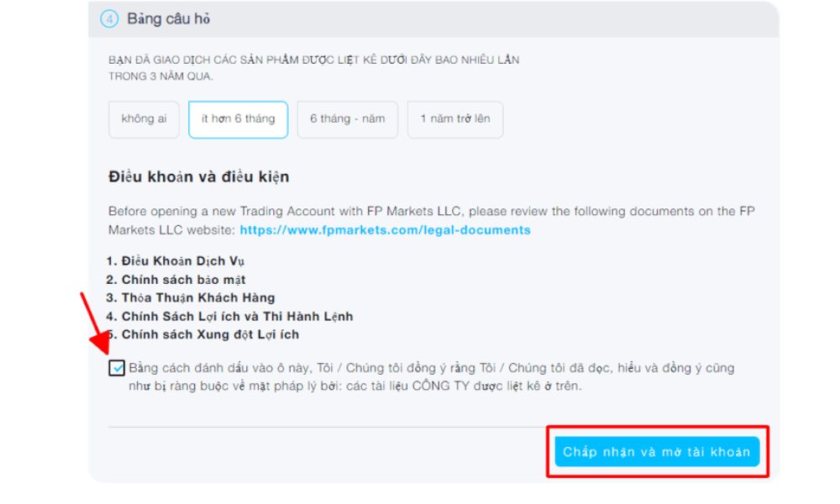
Task: Select the "không ai" option
Action: [144, 119]
